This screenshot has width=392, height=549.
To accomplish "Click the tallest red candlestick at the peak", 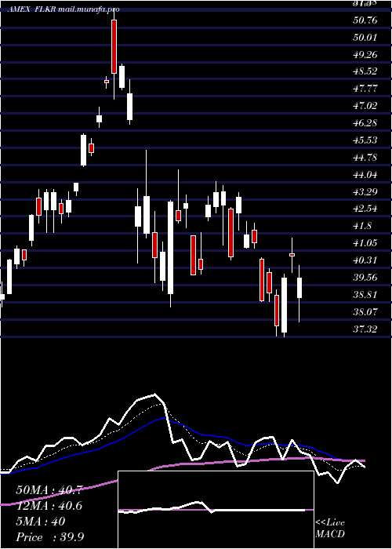I will click(x=114, y=46).
